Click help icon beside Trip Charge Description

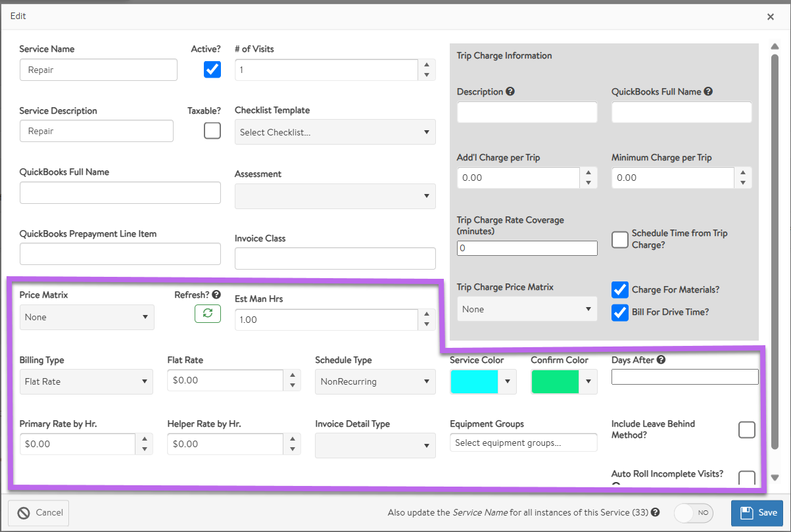pos(510,92)
